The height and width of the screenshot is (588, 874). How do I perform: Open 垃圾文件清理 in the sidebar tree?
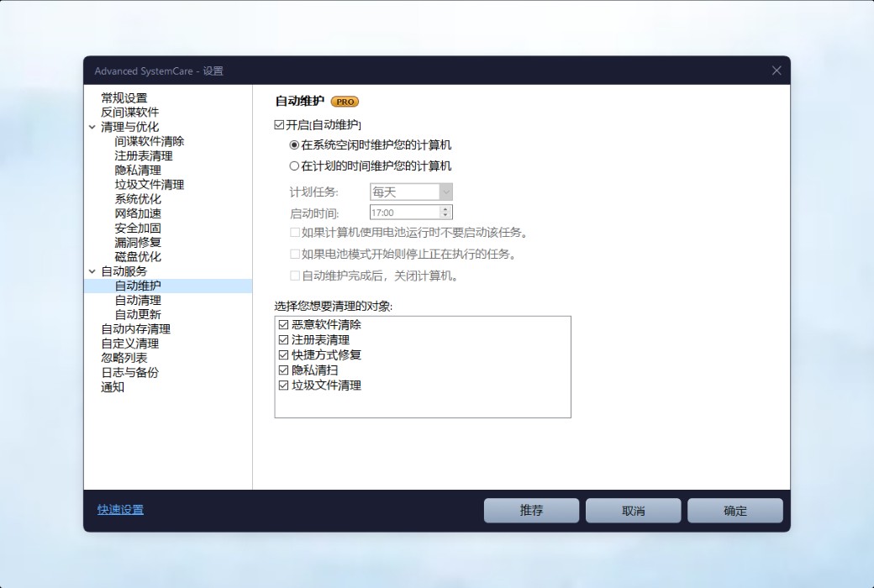pyautogui.click(x=150, y=185)
